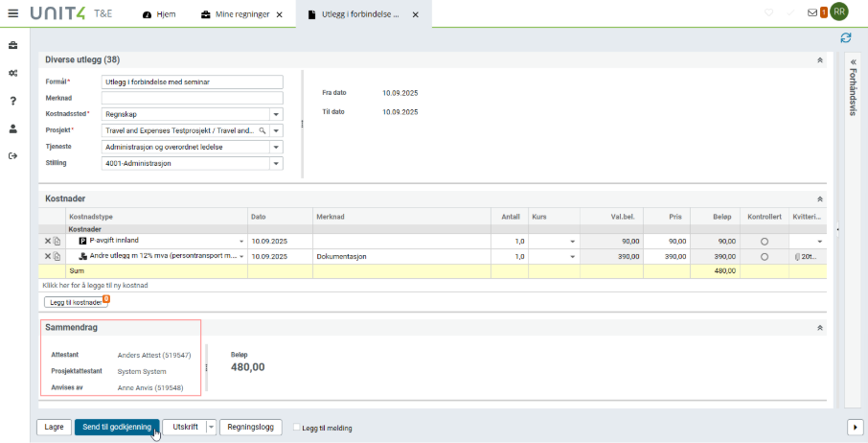The width and height of the screenshot is (868, 443).
Task: Click the user profile sidebar icon
Action: point(13,128)
